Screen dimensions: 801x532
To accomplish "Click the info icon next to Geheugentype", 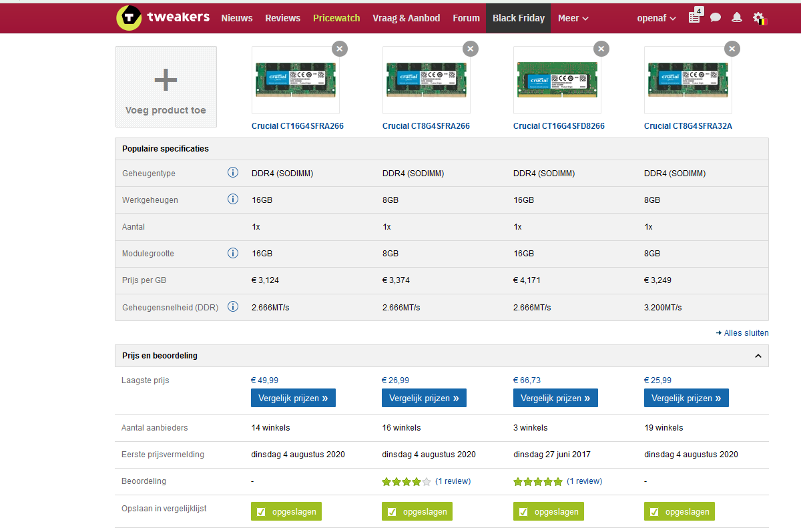I will (233, 173).
